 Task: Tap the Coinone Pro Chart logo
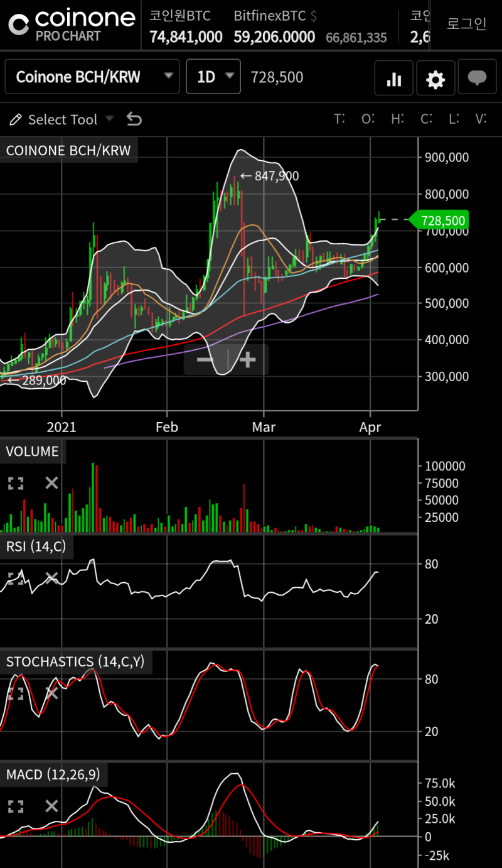71,25
